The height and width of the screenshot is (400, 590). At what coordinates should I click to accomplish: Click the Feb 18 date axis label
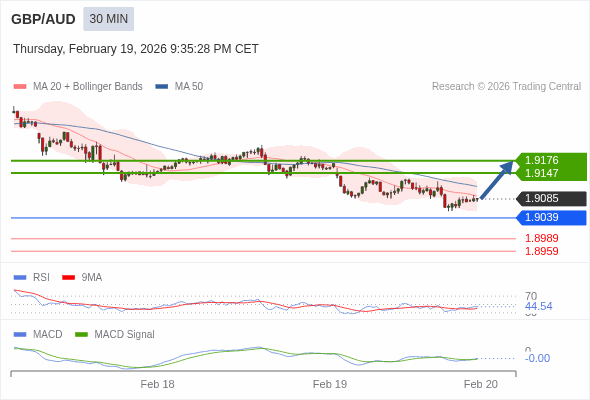point(157,384)
